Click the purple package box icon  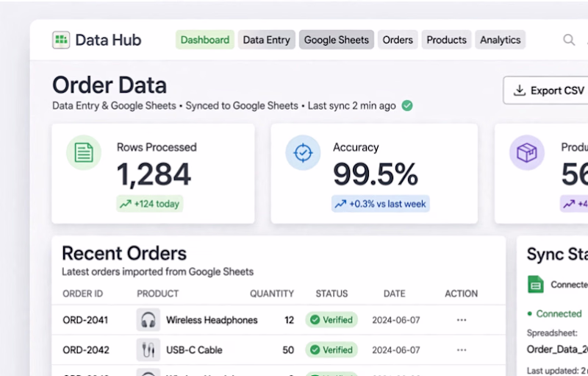(x=527, y=153)
